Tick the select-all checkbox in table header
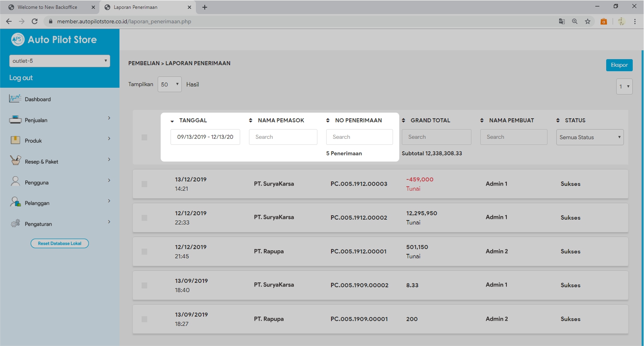 pos(144,137)
